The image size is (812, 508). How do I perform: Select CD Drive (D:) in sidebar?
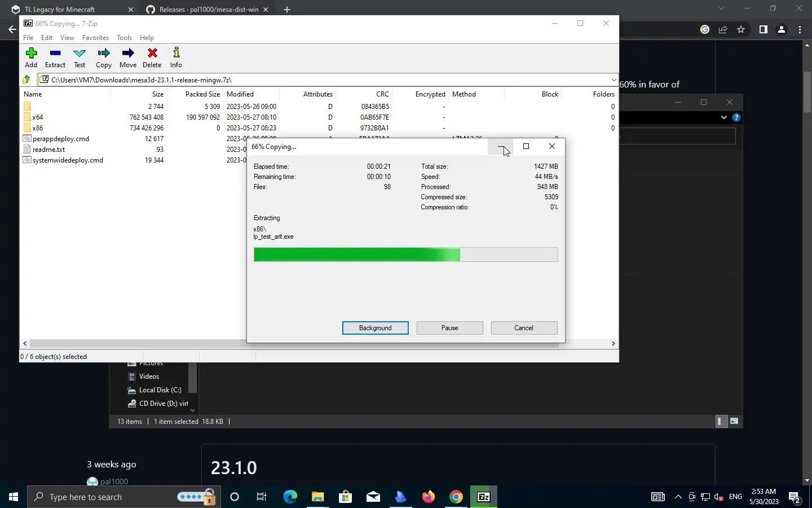pyautogui.click(x=158, y=404)
